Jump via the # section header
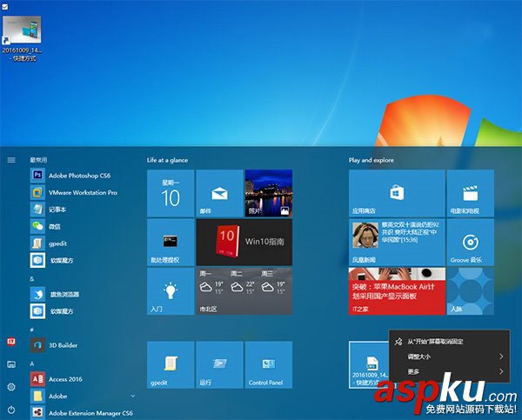 click(x=32, y=330)
